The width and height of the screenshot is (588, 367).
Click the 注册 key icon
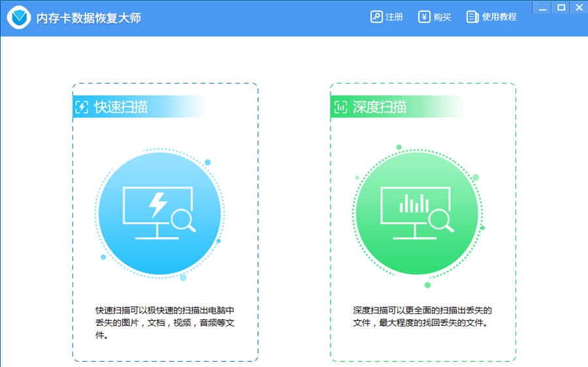pyautogui.click(x=376, y=17)
